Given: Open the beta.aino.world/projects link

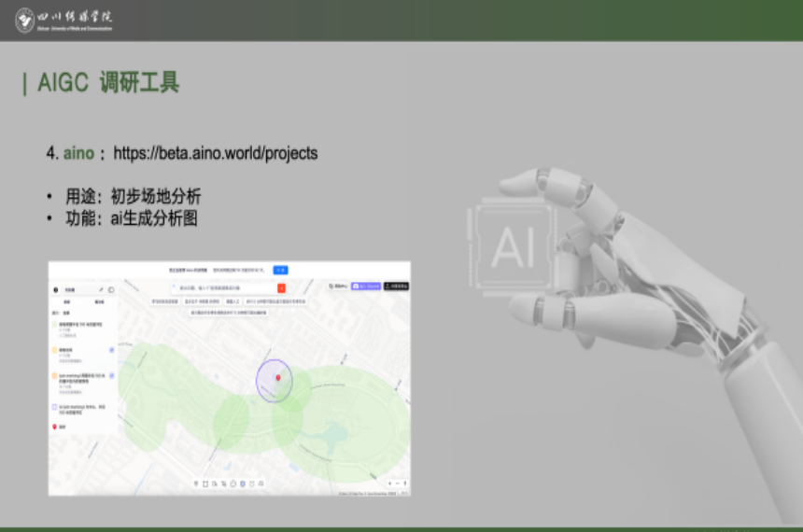Looking at the screenshot, I should tap(215, 153).
